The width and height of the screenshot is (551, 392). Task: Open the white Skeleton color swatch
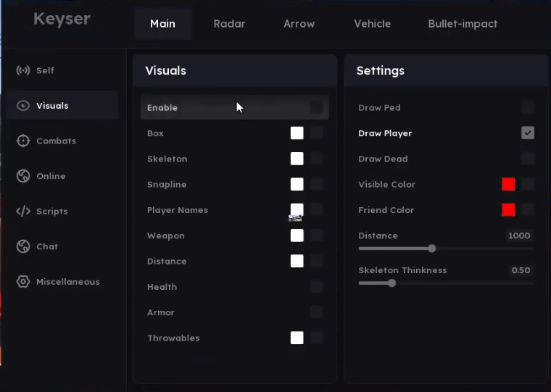point(297,159)
